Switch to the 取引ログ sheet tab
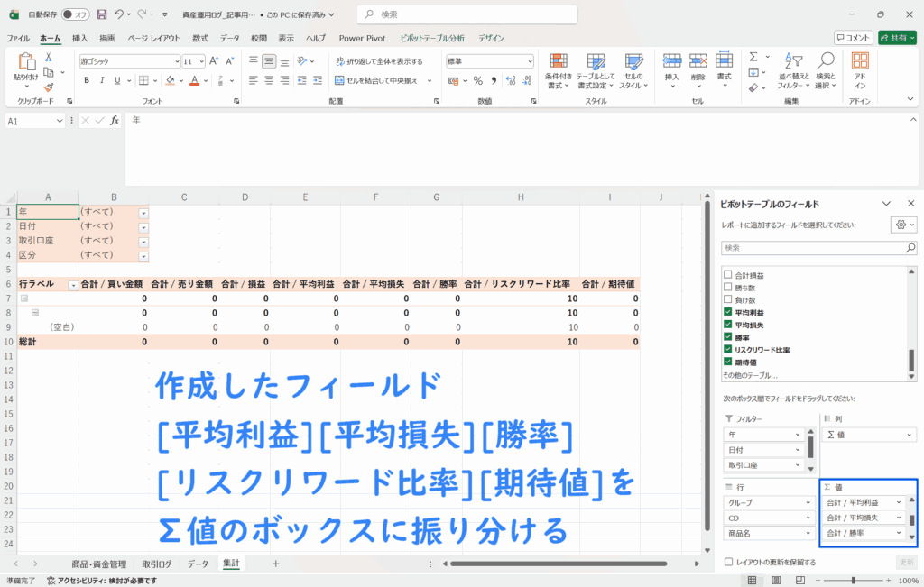This screenshot has width=924, height=587. 156,564
